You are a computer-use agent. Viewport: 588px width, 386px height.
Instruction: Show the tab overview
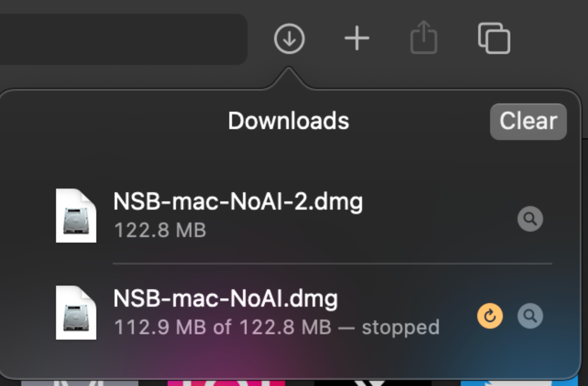click(x=494, y=38)
